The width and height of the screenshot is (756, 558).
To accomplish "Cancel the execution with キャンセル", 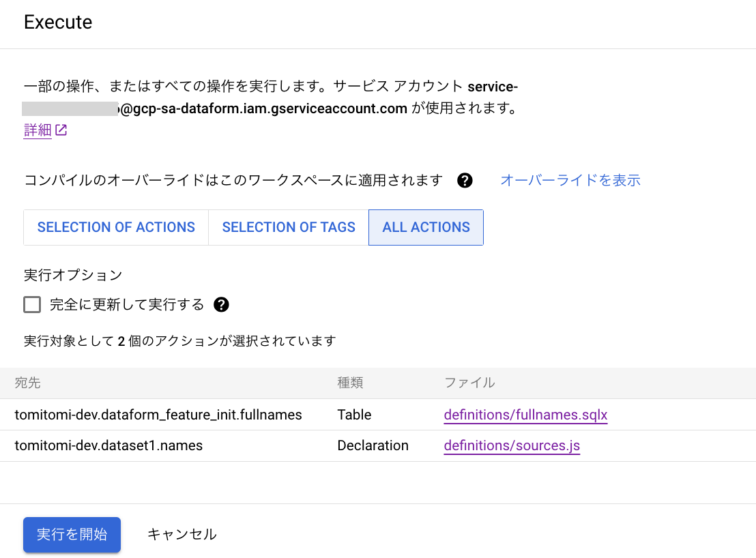I will point(181,535).
